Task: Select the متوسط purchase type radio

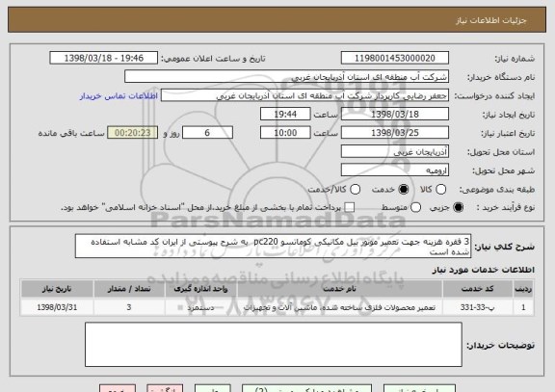Action: [x=415, y=207]
